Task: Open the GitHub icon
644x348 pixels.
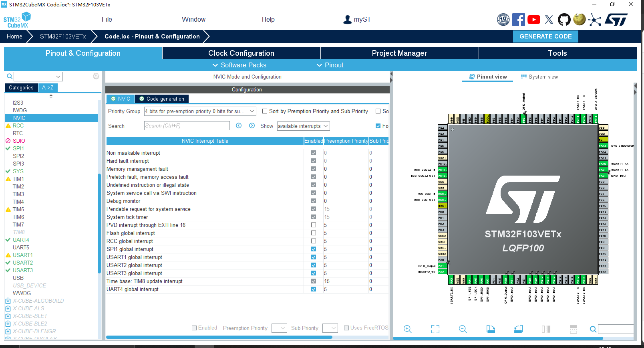Action: tap(564, 19)
